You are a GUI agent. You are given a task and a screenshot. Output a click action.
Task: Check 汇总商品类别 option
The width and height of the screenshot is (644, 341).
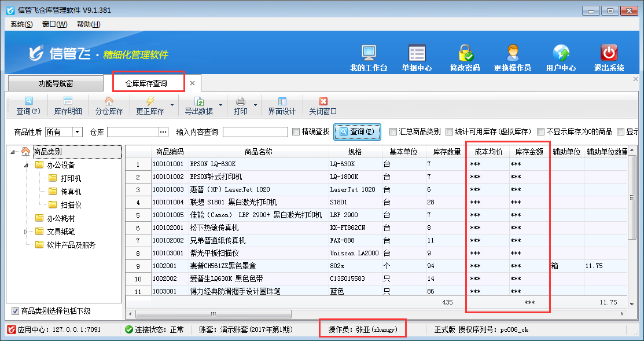point(393,131)
